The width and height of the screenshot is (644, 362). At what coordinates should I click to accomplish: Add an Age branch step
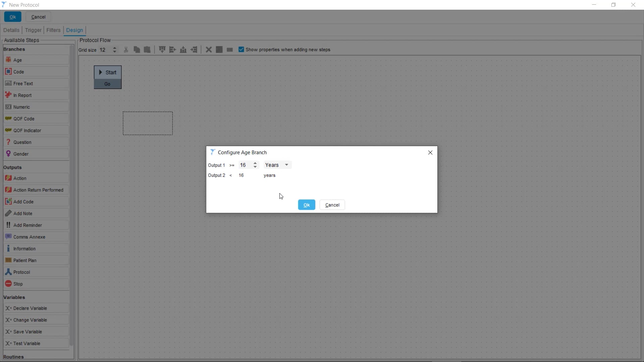click(x=36, y=60)
